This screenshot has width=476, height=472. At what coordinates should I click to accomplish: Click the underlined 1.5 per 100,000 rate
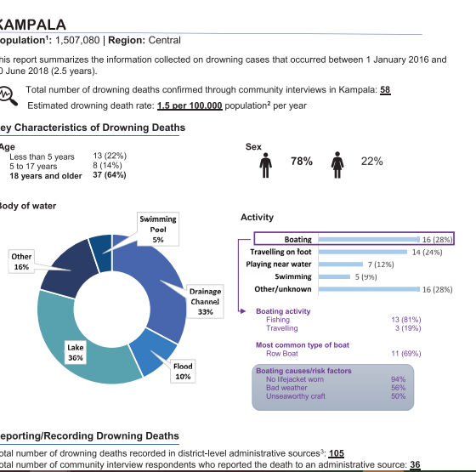tap(190, 105)
